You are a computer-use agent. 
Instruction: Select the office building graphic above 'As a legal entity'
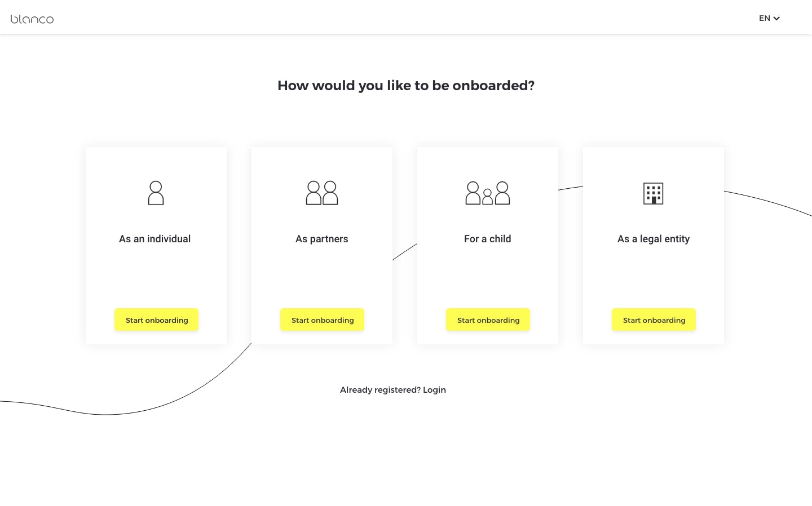[x=653, y=193]
